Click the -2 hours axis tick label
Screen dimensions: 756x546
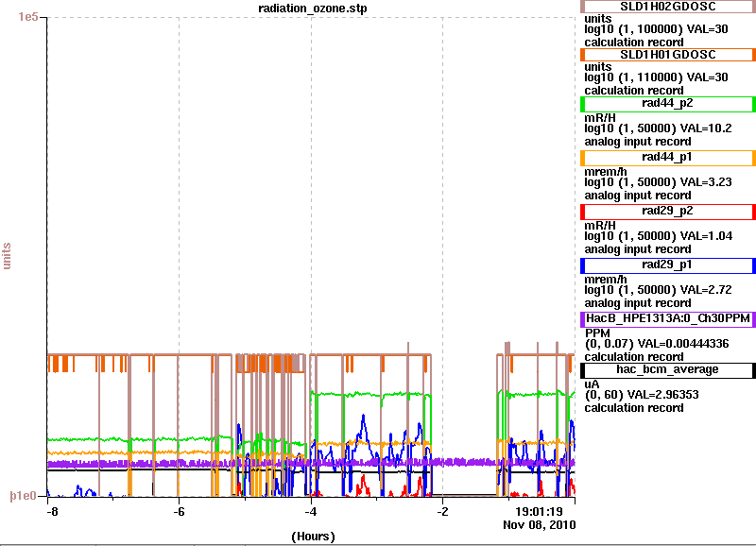442,512
